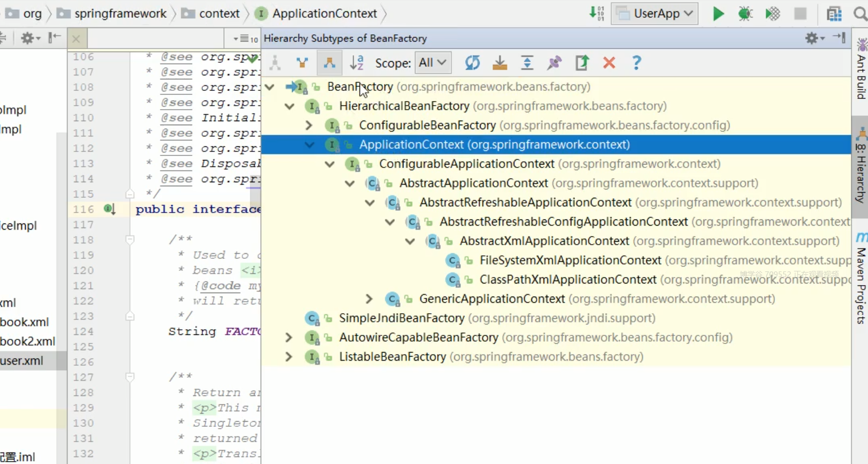Expand all nodes in the hierarchy
Screen dimensions: 868x464
(x=527, y=63)
